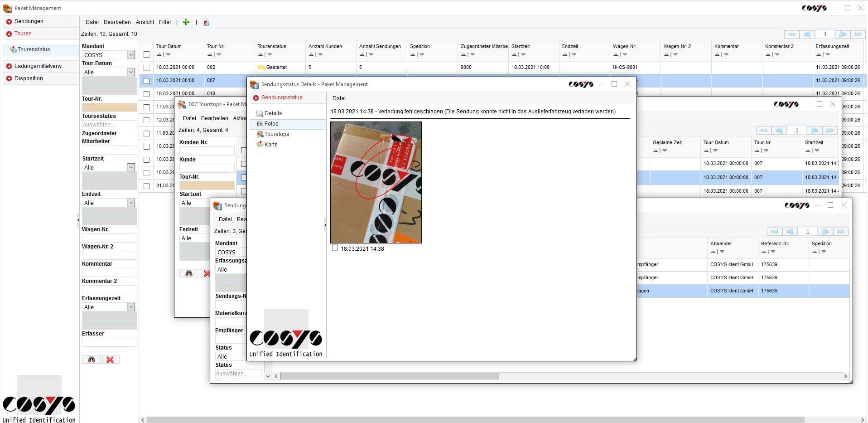Open the Startzeit Alle dropdown in main filter
The height and width of the screenshot is (423, 868).
(x=131, y=167)
